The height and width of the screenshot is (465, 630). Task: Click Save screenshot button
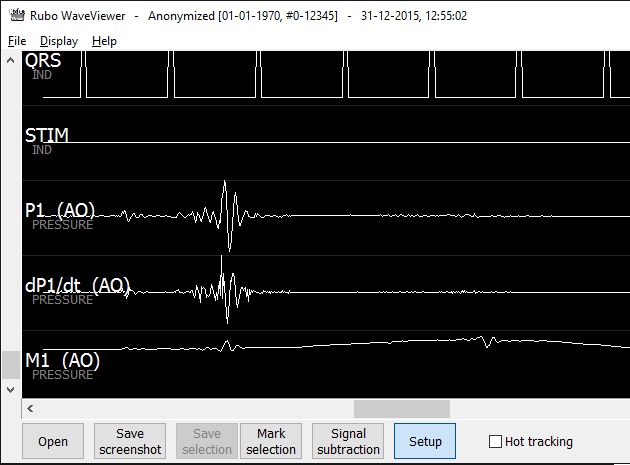pyautogui.click(x=130, y=441)
